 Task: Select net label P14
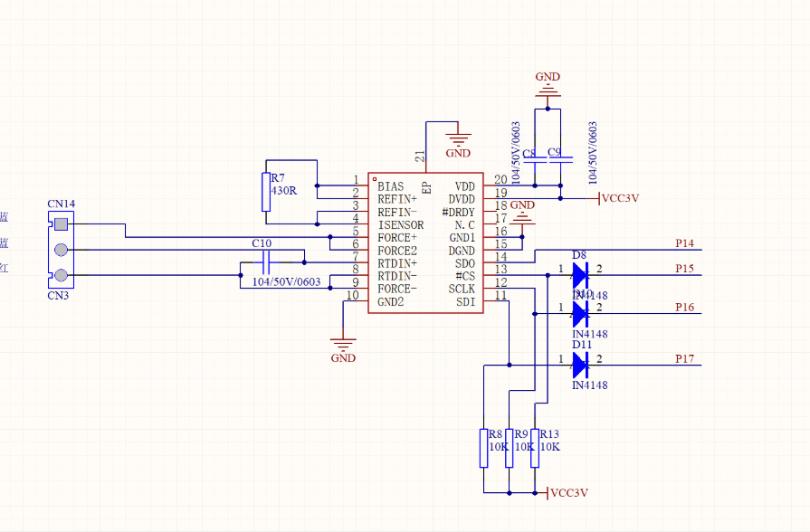tap(684, 243)
